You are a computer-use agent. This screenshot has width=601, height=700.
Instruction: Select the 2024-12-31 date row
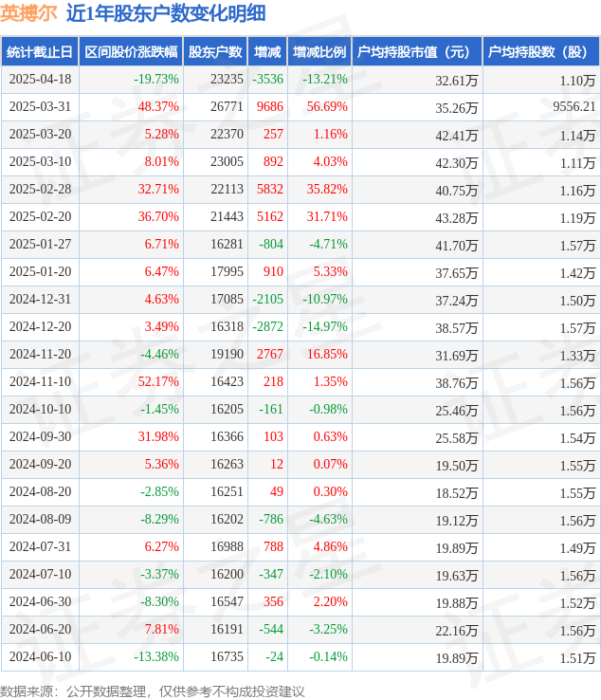[300, 299]
